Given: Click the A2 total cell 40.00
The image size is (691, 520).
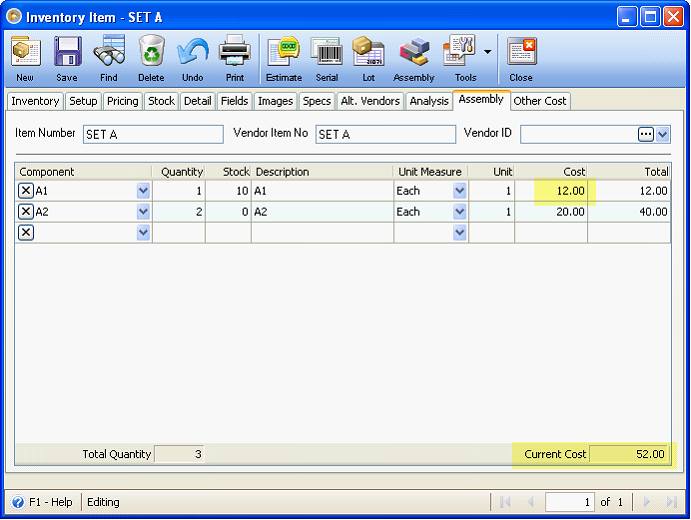Looking at the screenshot, I should click(629, 212).
